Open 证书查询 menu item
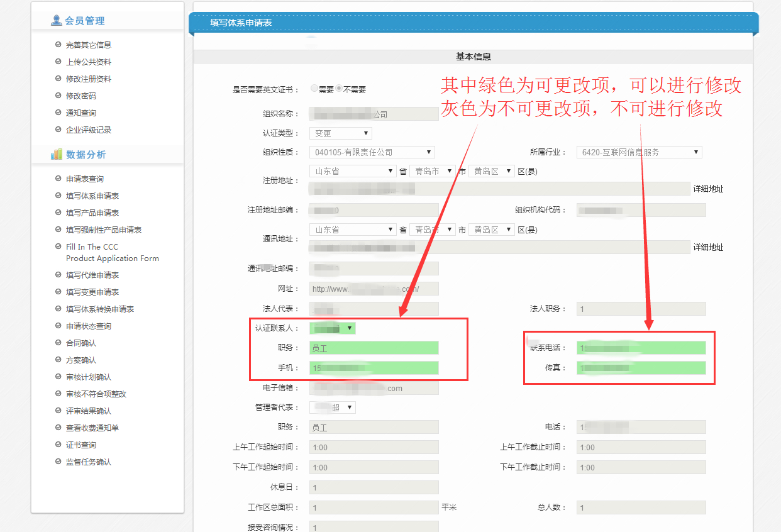Image resolution: width=781 pixels, height=532 pixels. point(81,445)
